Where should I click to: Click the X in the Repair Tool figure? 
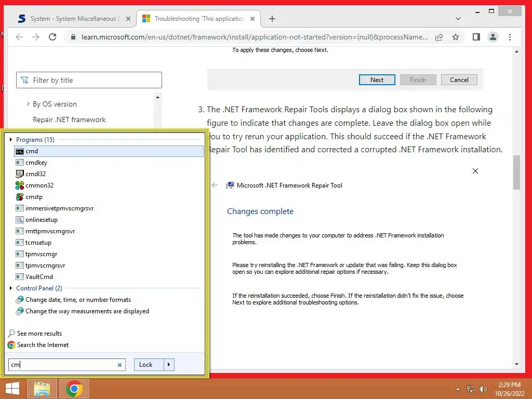point(475,171)
